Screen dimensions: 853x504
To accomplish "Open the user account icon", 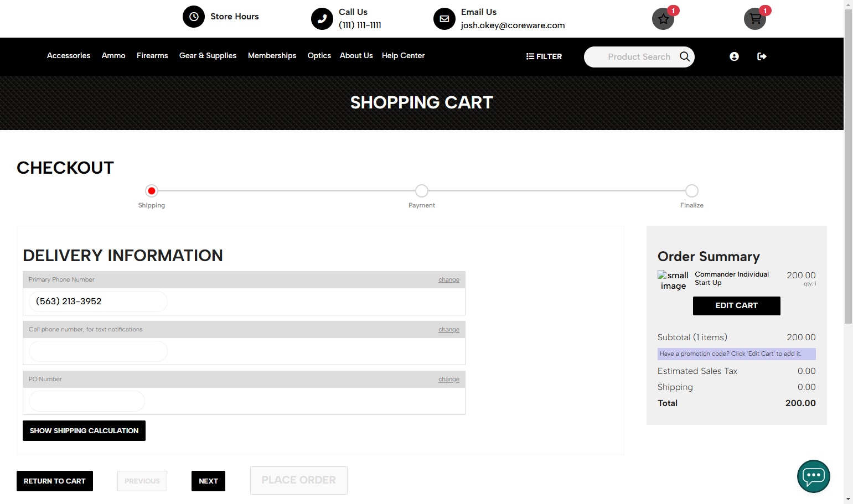I will (734, 56).
